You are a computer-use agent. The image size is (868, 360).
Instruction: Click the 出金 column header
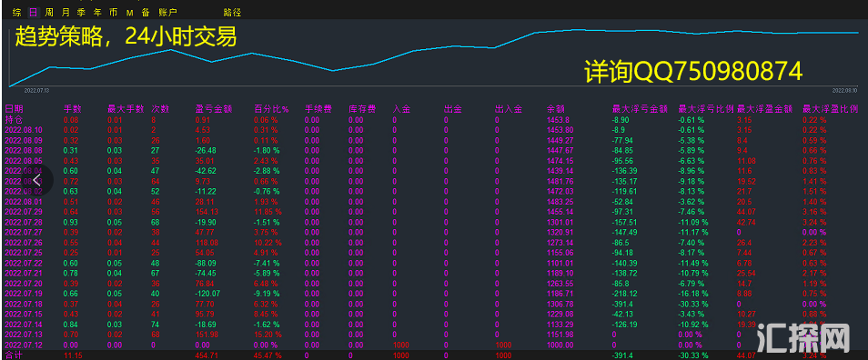point(453,109)
